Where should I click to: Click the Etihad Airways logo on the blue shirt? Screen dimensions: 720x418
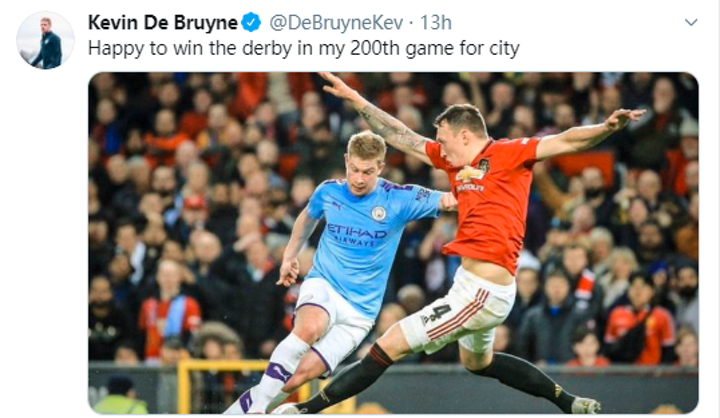pos(356,234)
